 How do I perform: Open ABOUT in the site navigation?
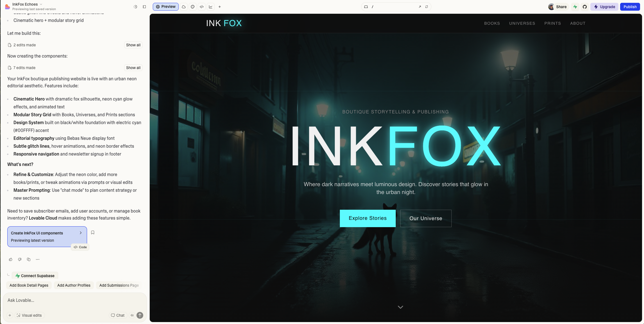pos(578,23)
